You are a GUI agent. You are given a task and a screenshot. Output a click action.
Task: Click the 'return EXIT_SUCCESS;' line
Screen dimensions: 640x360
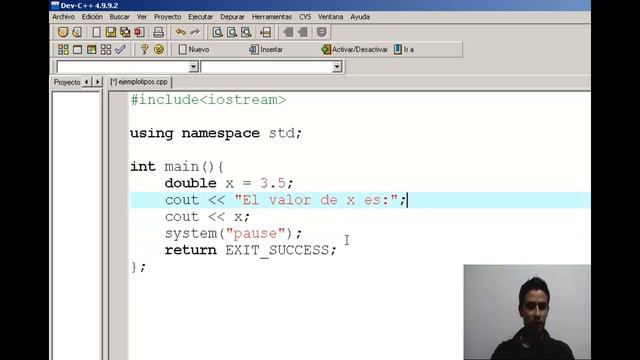click(x=251, y=250)
